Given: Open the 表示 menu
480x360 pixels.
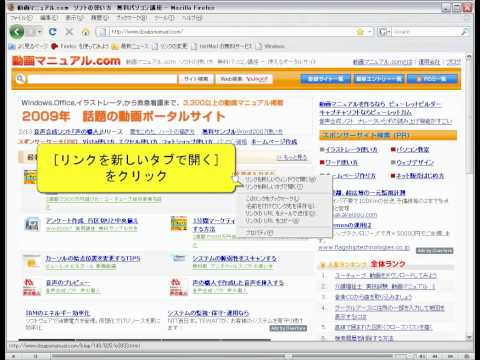Looking at the screenshot, I should (x=74, y=17).
